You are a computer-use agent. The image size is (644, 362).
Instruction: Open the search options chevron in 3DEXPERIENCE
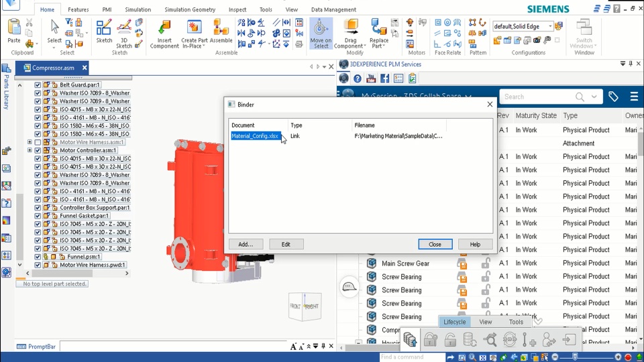tap(594, 97)
